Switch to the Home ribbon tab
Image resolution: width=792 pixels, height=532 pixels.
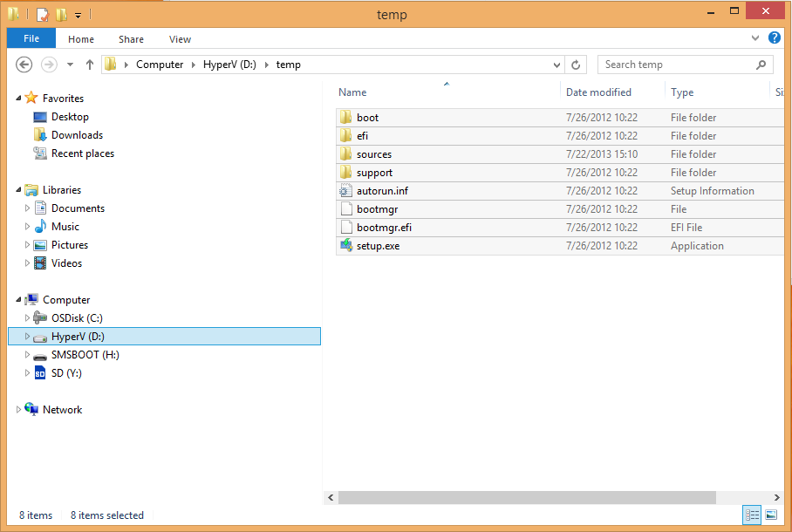click(81, 39)
